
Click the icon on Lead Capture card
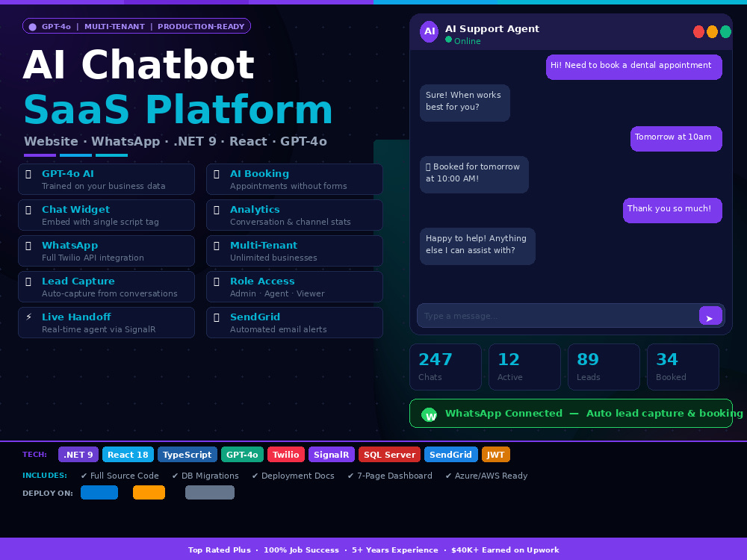pyautogui.click(x=28, y=281)
